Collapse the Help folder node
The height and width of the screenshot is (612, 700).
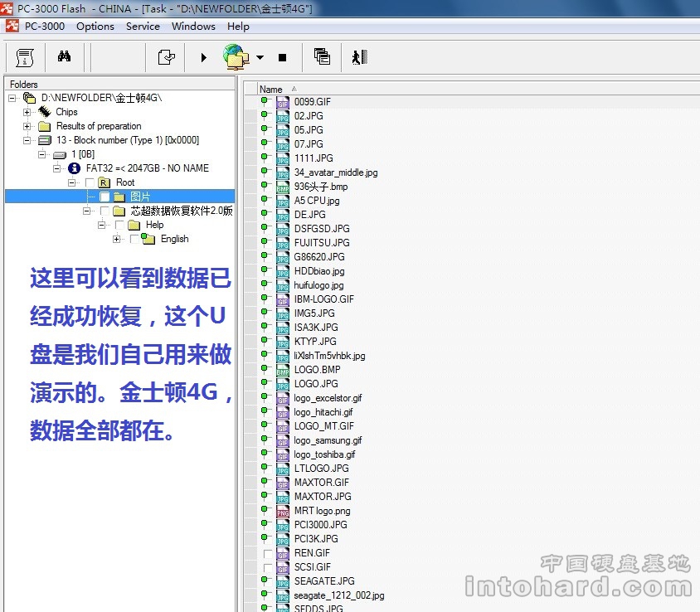pos(102,225)
